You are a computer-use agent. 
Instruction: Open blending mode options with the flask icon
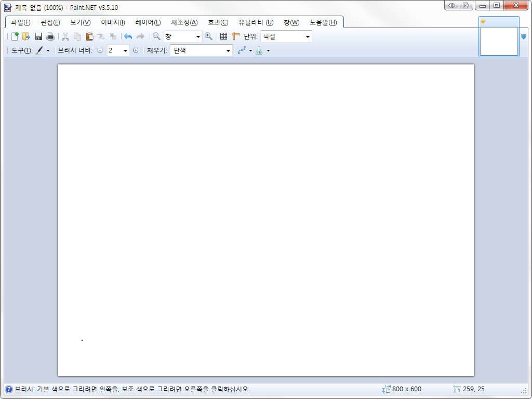259,50
